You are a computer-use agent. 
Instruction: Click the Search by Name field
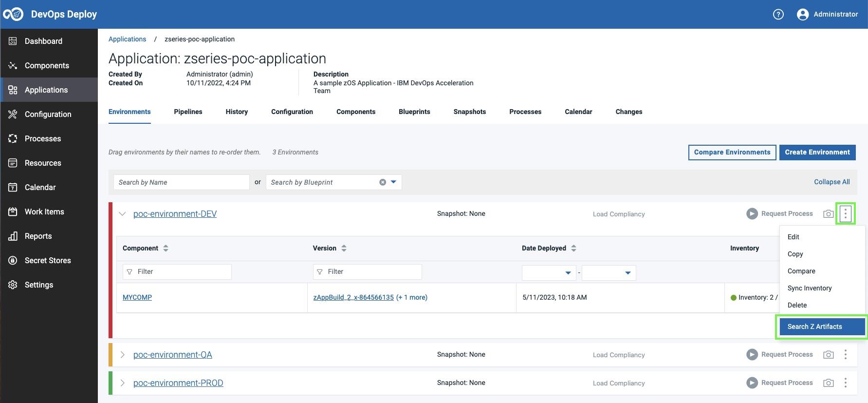pyautogui.click(x=181, y=182)
